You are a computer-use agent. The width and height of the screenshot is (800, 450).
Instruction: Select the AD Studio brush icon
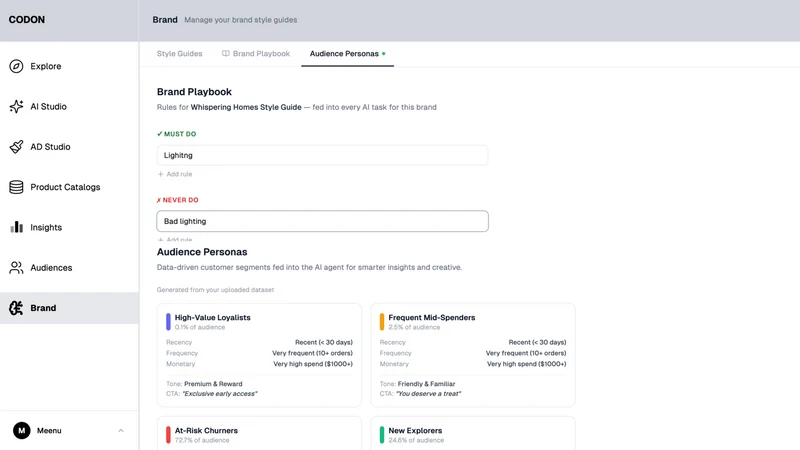pyautogui.click(x=16, y=147)
